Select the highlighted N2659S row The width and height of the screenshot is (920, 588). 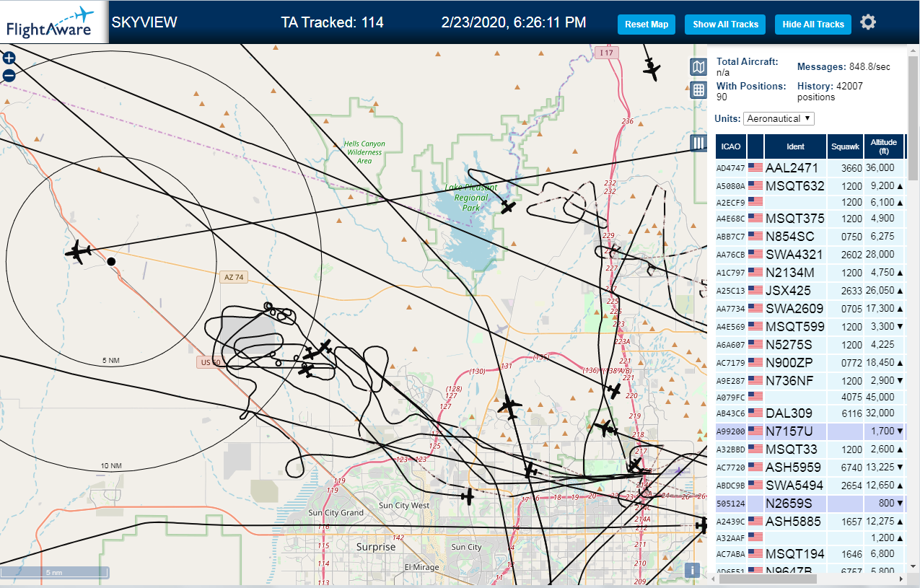point(810,503)
